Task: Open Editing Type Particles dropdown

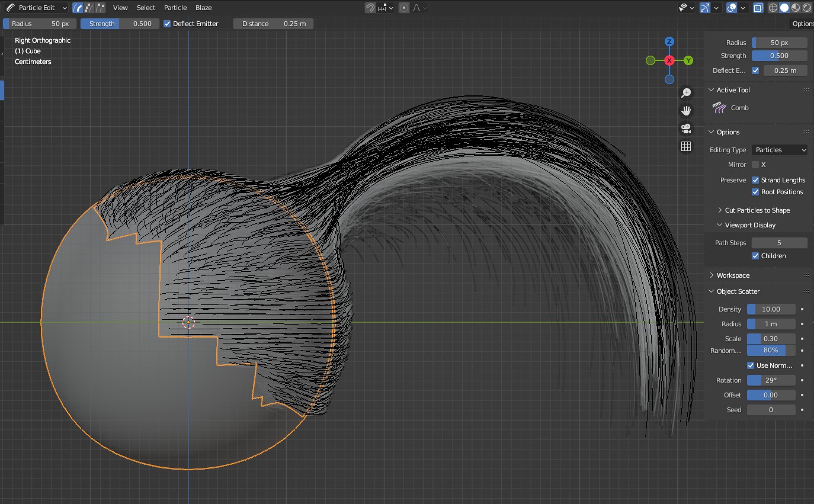Action: [780, 150]
